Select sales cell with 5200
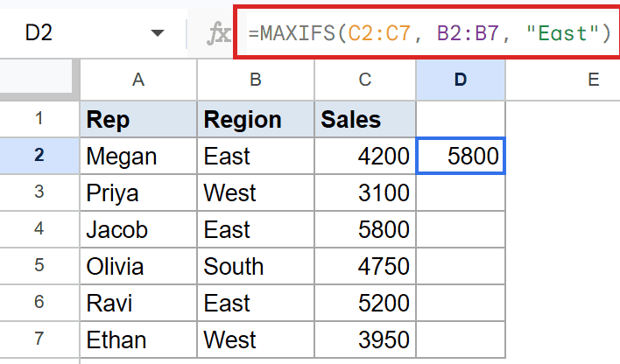 point(365,303)
